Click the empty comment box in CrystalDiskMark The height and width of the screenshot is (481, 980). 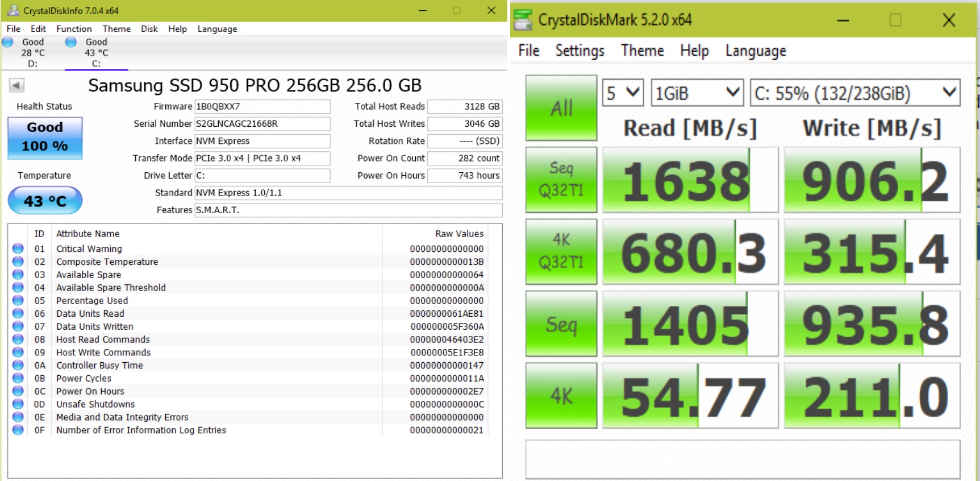click(743, 459)
